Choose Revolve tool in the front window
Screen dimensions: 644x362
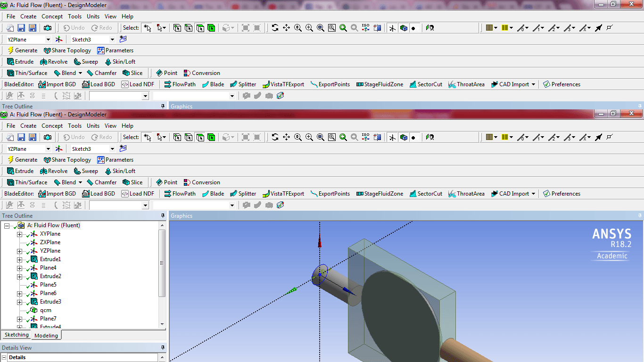pos(54,171)
